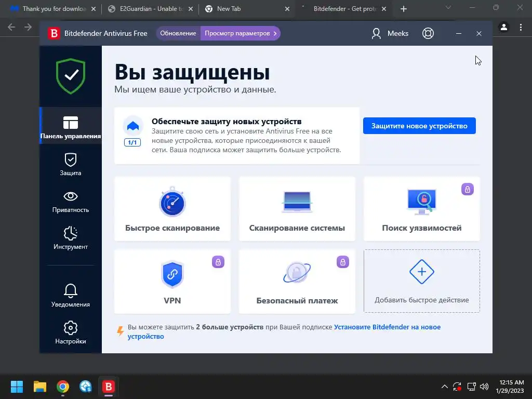Image resolution: width=532 pixels, height=399 pixels.
Task: Open Безопасный платеж card
Action: pyautogui.click(x=297, y=282)
